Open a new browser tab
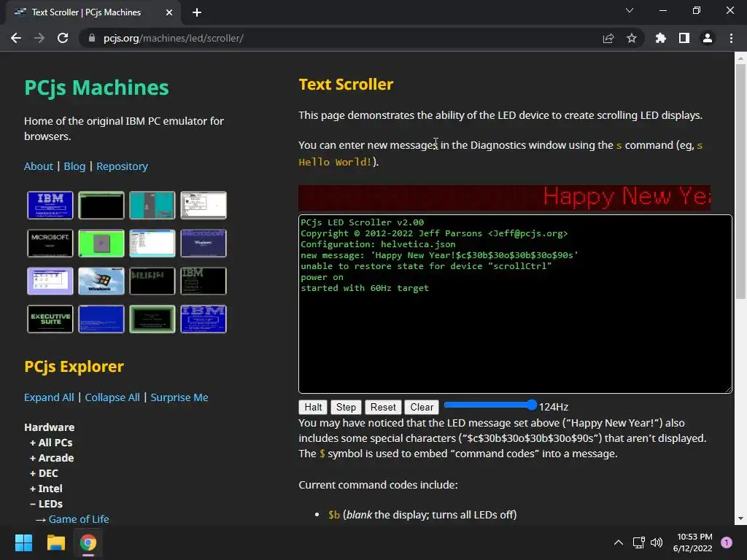 (x=197, y=12)
